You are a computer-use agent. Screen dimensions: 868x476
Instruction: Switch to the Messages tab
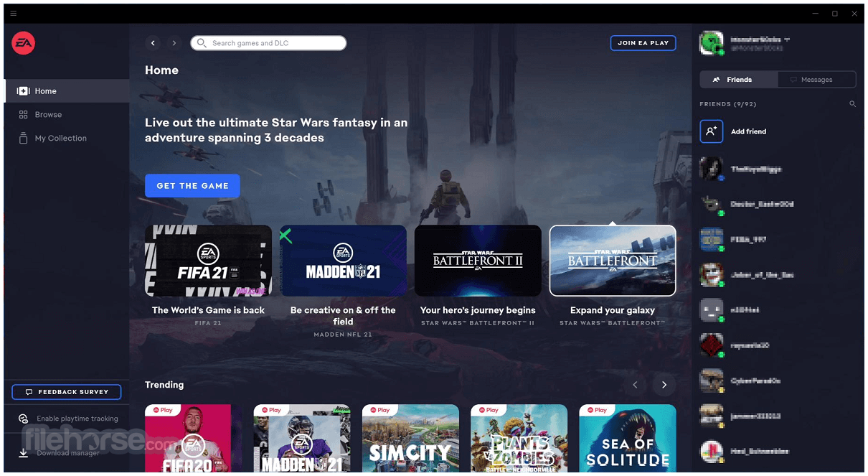pos(817,80)
